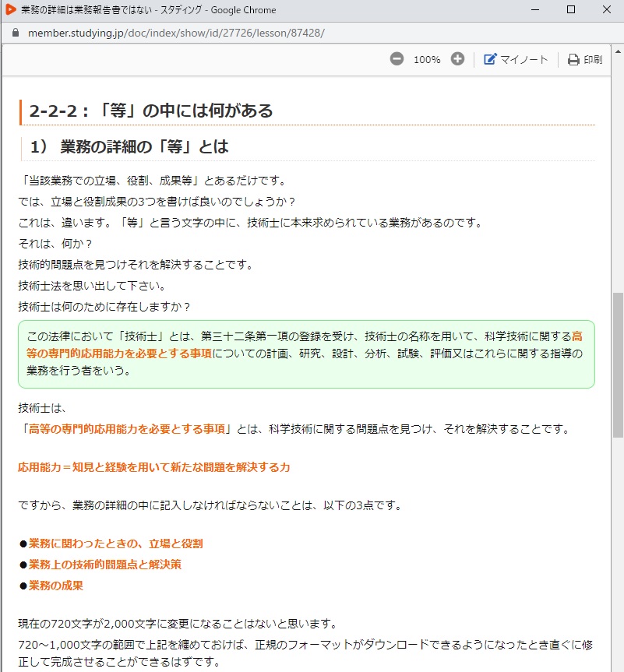Close the Chrome window
Image resolution: width=624 pixels, height=672 pixels.
tap(606, 9)
